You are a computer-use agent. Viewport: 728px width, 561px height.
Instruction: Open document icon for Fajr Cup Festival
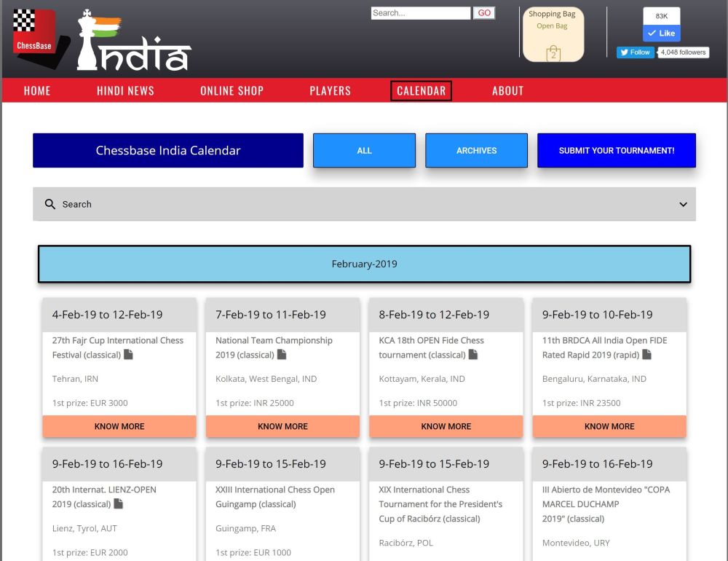129,355
